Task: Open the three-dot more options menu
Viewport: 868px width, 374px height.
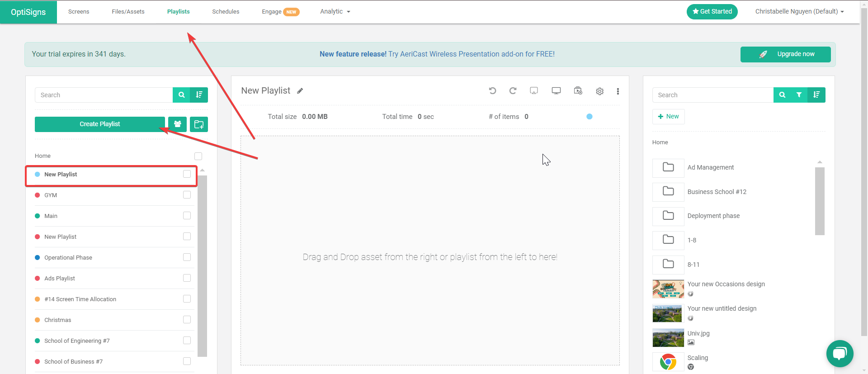Action: click(x=618, y=91)
